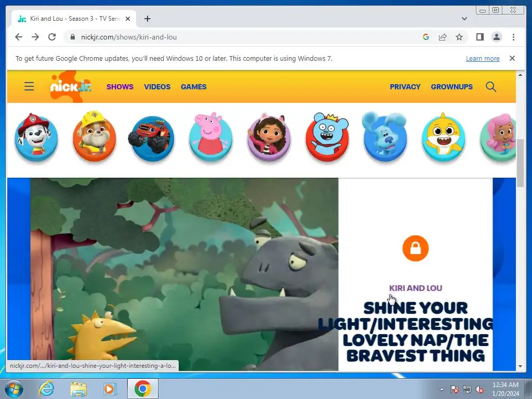Close the Kiri and Lou tab

[x=128, y=19]
